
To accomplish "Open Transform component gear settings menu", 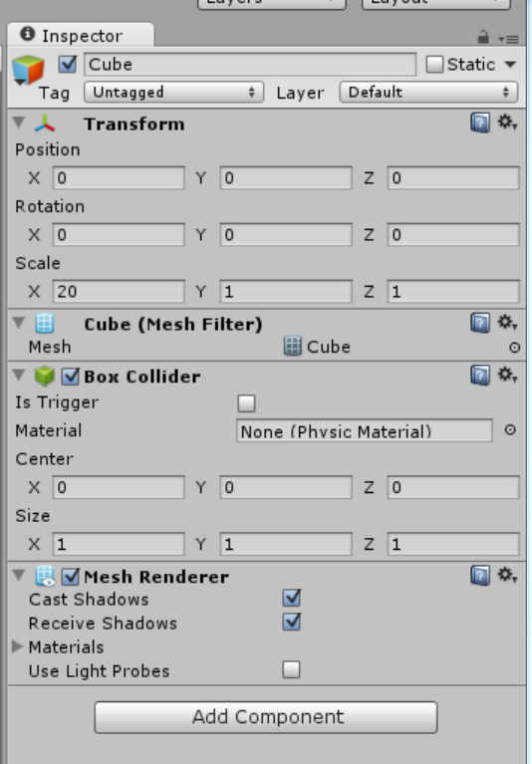I will pyautogui.click(x=507, y=123).
